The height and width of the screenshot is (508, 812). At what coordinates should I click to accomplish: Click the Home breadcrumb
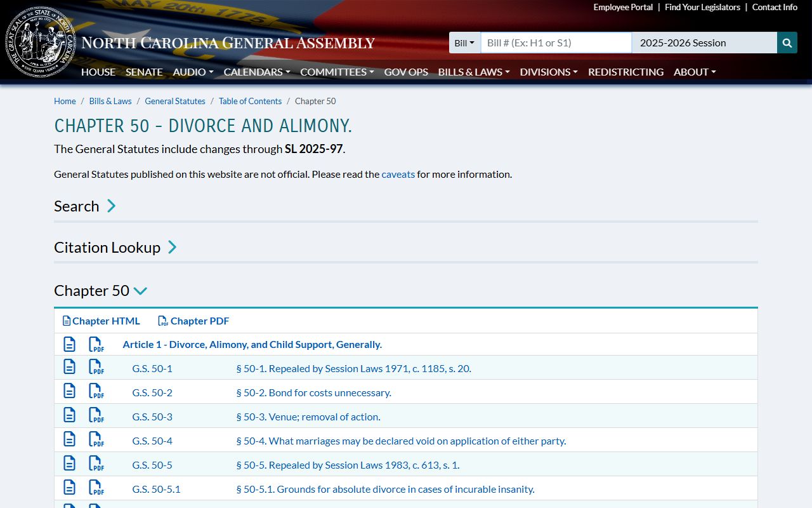pos(65,101)
